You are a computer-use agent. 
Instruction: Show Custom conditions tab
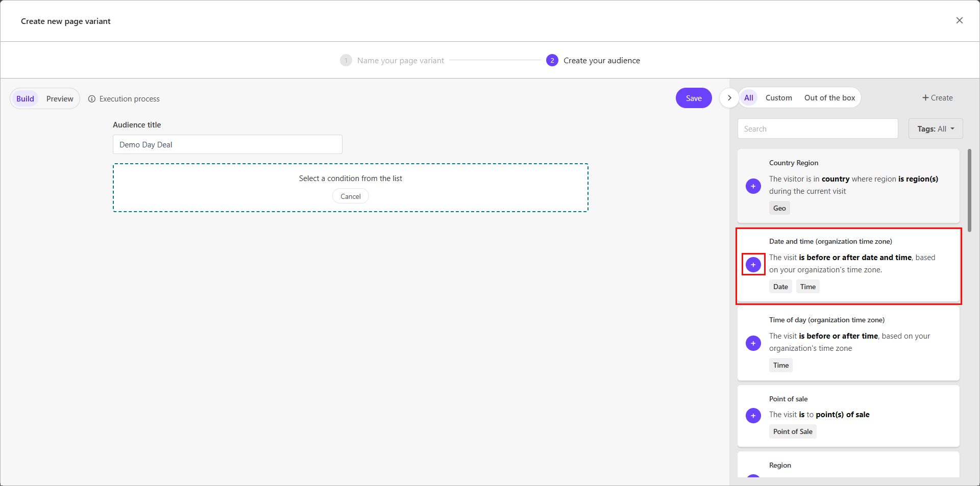(778, 98)
